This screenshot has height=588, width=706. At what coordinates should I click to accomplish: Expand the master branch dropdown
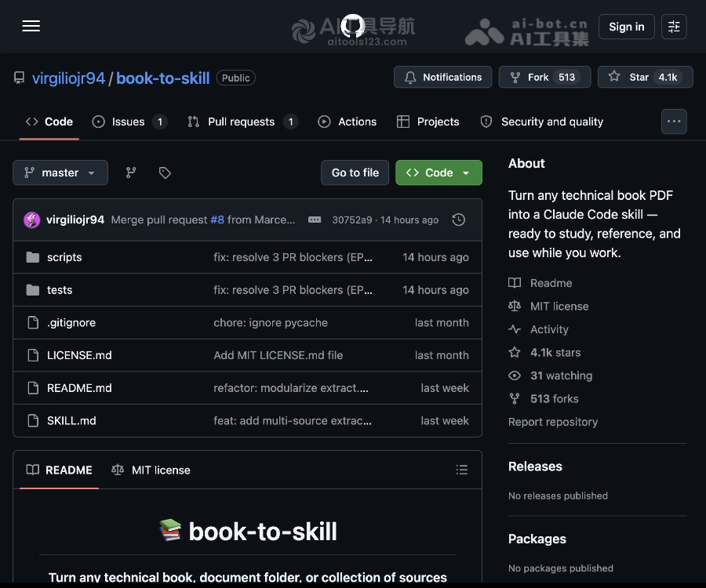(60, 172)
